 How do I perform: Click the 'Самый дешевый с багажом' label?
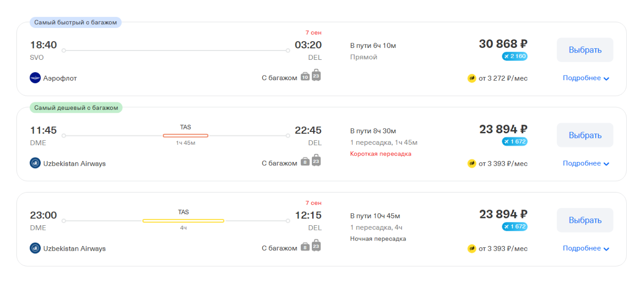[76, 108]
